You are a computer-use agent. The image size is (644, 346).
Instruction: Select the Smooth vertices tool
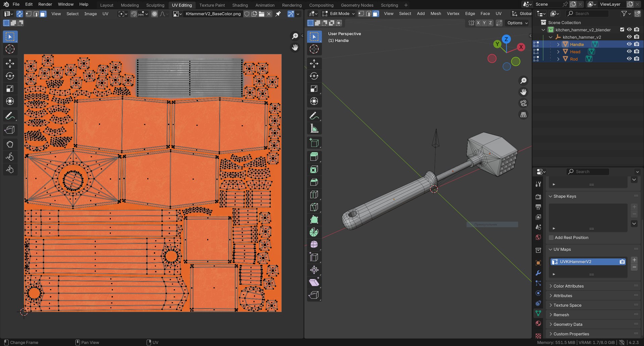[x=314, y=245]
